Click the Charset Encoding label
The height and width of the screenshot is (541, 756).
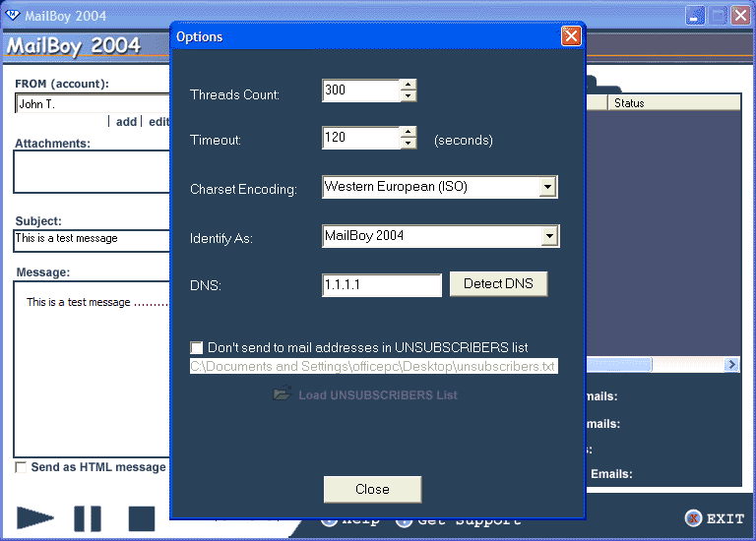(243, 189)
